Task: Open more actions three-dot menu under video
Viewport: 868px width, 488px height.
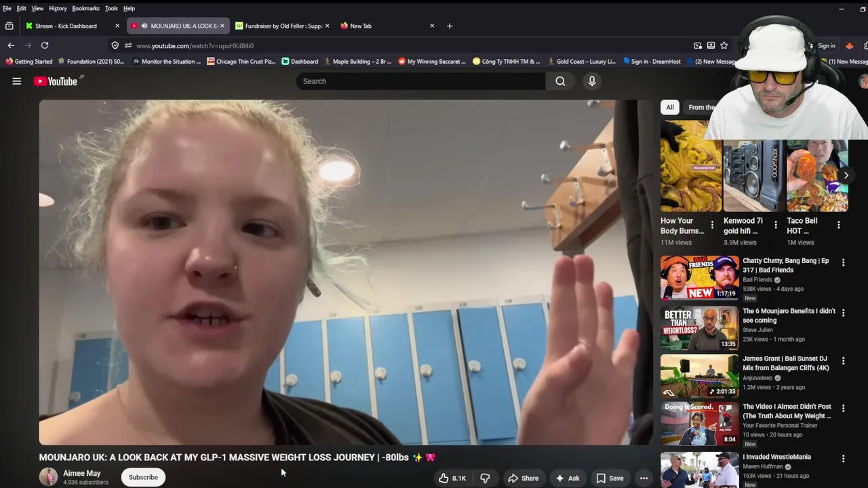Action: pyautogui.click(x=644, y=478)
